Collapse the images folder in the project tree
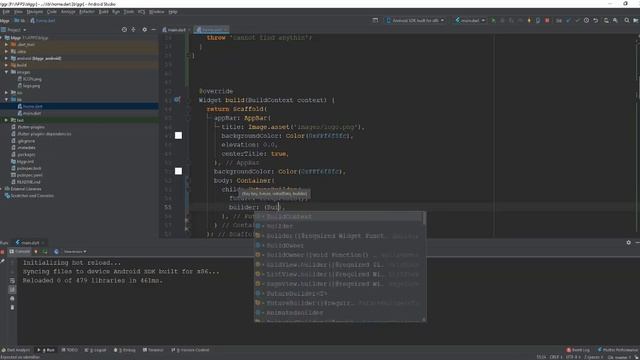Image resolution: width=640 pixels, height=360 pixels. click(6, 72)
